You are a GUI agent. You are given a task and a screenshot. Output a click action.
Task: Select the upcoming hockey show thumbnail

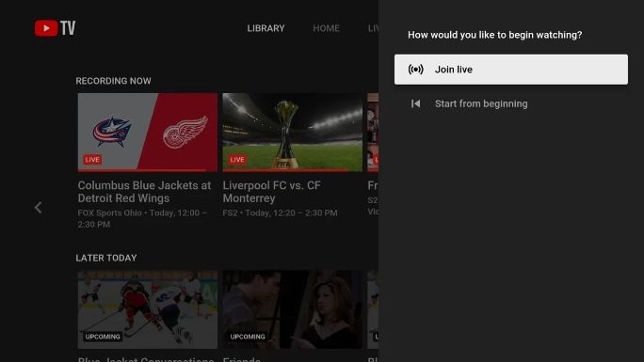[148, 309]
